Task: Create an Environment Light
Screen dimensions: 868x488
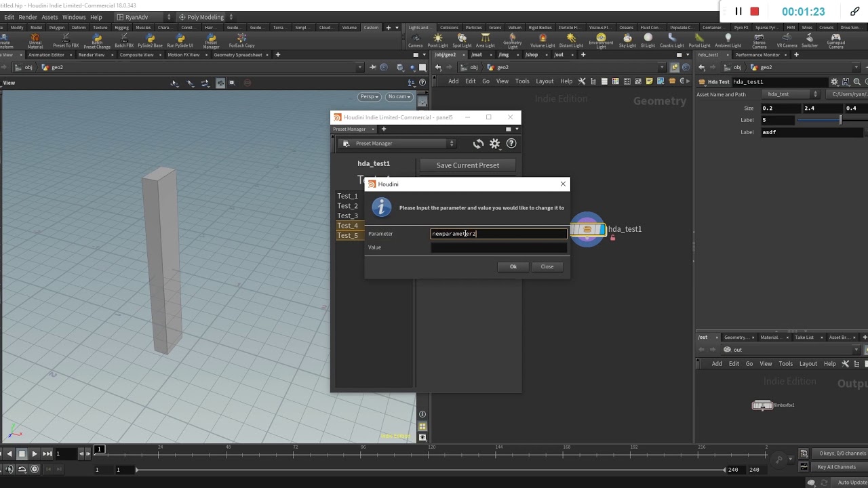Action: click(x=601, y=41)
